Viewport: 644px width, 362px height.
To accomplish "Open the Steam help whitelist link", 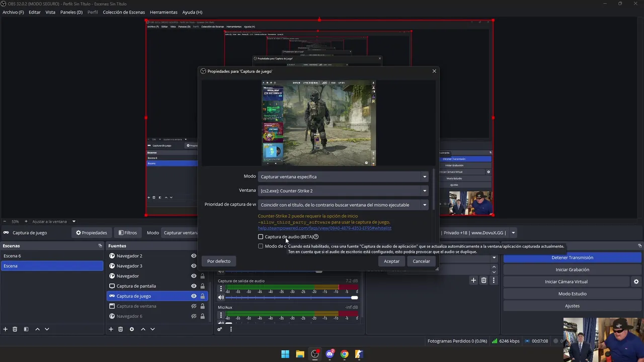I will [x=325, y=228].
